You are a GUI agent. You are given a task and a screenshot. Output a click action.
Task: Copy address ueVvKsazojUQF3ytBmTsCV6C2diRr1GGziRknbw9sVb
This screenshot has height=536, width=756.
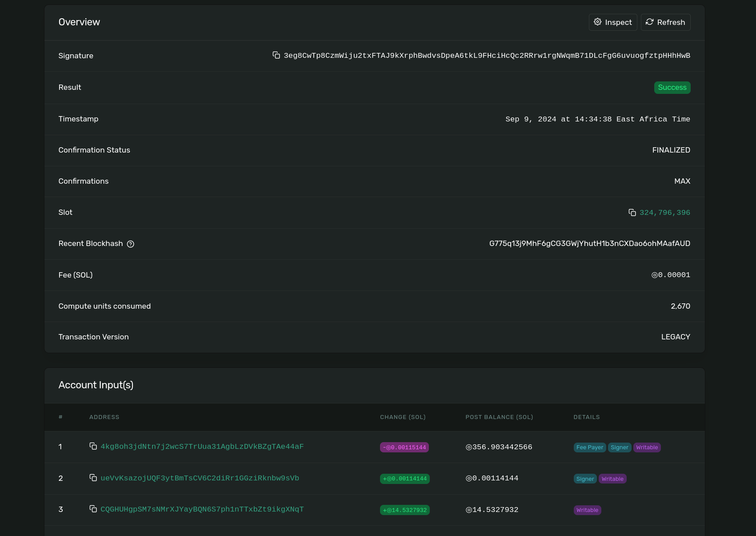[93, 478]
